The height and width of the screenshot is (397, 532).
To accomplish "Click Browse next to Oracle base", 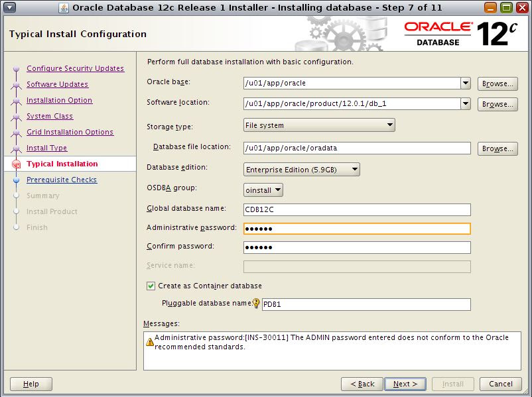I will 498,84.
